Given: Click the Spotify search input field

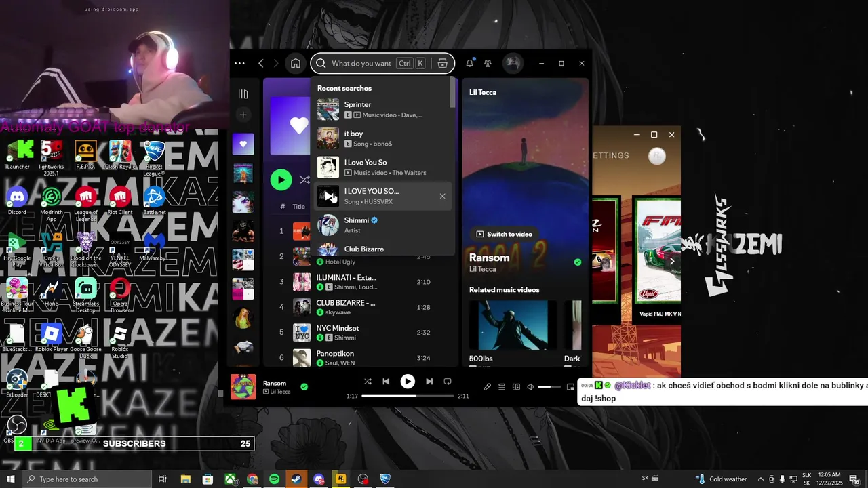Looking at the screenshot, I should pos(363,63).
